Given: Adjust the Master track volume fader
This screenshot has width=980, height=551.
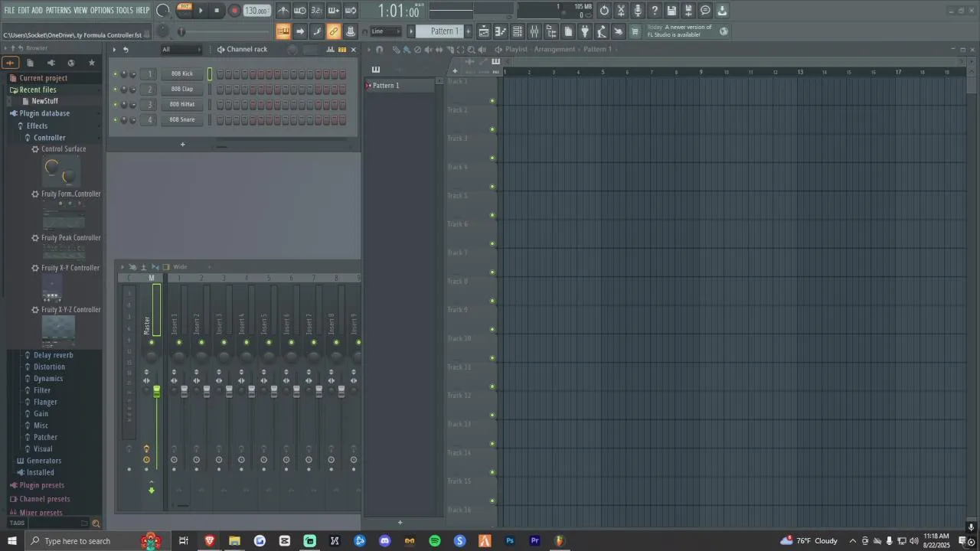Looking at the screenshot, I should pos(156,391).
